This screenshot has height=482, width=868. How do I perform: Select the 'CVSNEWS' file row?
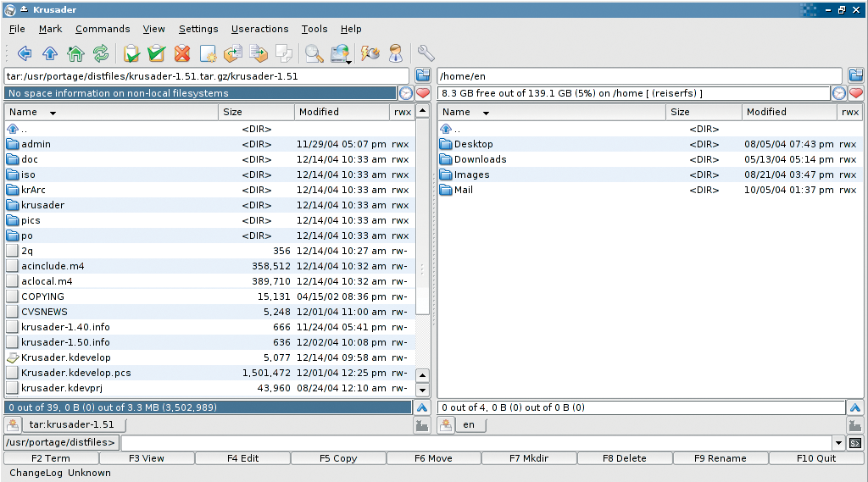(210, 312)
